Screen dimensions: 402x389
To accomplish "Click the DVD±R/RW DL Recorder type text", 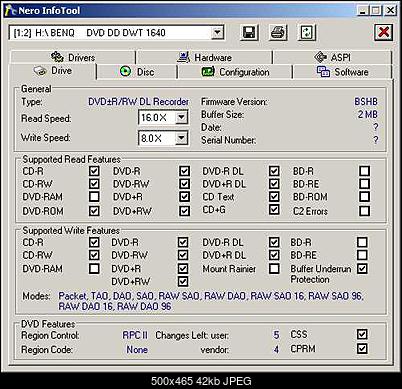I will (138, 102).
